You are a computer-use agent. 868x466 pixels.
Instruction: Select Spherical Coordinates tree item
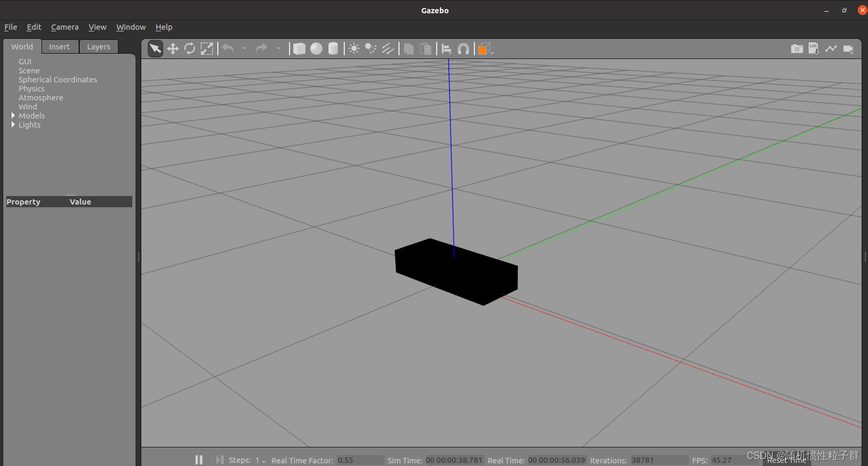[58, 80]
